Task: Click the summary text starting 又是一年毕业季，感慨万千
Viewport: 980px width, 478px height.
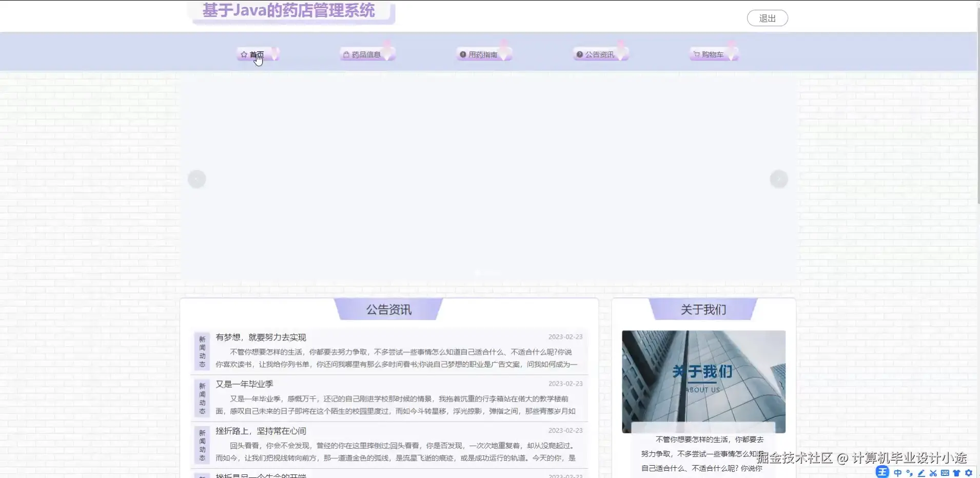Action: 396,405
